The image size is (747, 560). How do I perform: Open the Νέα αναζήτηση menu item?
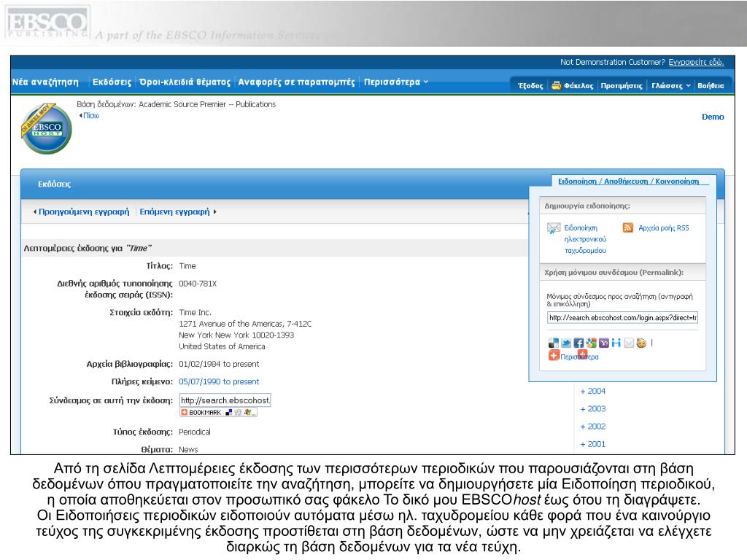pyautogui.click(x=45, y=82)
